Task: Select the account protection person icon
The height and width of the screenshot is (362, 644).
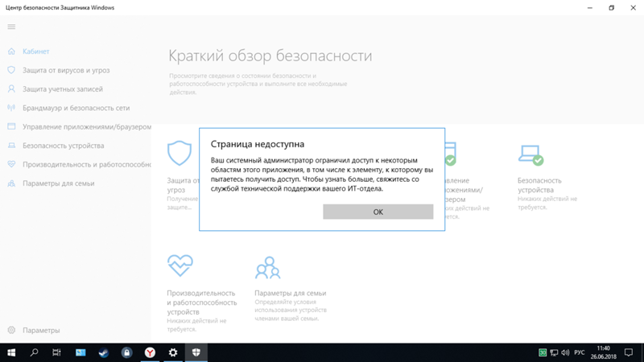Action: point(11,89)
